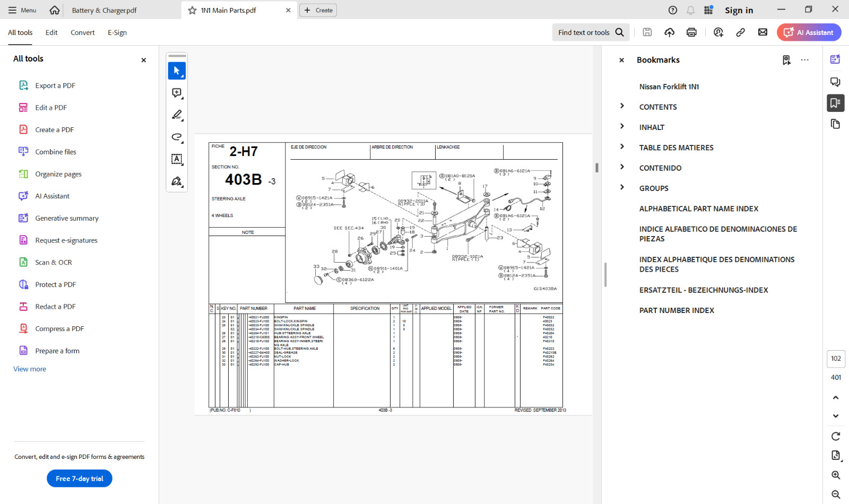Expand the GROUPS bookmark
The image size is (849, 504).
(622, 187)
